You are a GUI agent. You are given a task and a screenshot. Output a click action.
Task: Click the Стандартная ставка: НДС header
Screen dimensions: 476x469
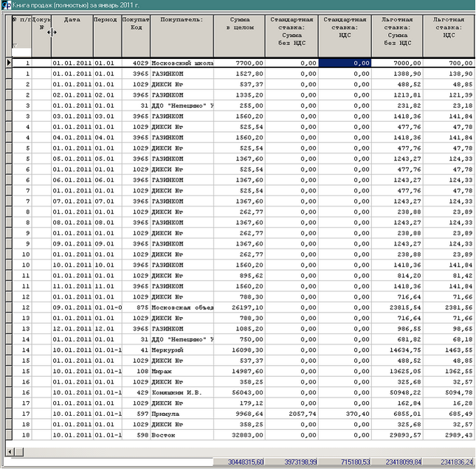(x=345, y=36)
